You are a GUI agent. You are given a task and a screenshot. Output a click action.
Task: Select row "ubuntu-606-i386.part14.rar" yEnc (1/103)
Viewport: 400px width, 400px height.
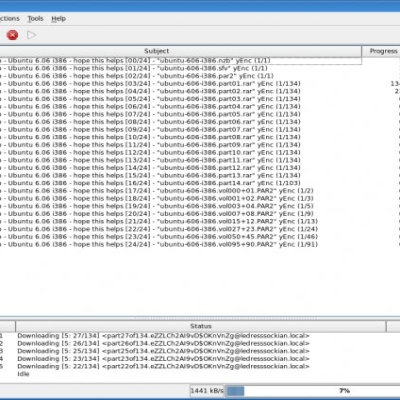pos(200,183)
